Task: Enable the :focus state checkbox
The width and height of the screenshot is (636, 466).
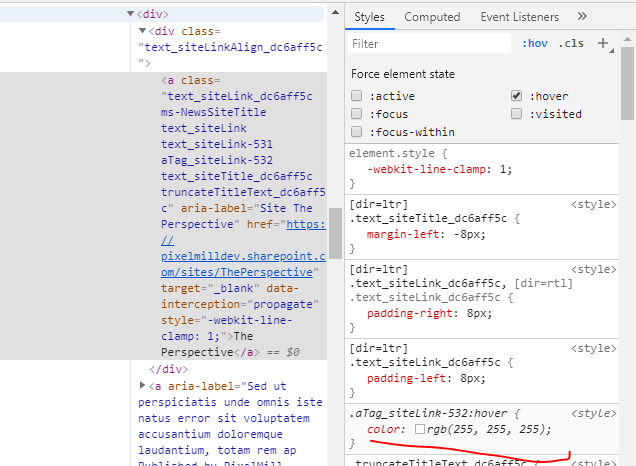Action: 357,114
